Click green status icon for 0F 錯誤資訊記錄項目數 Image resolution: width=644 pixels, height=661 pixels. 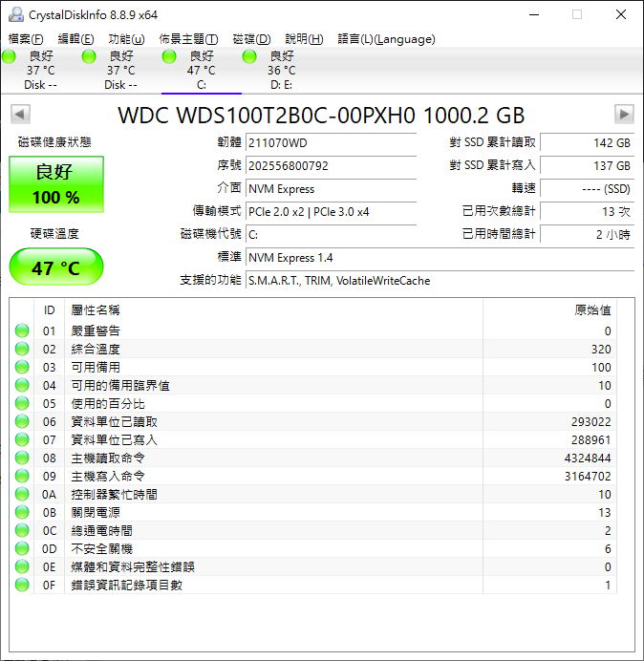[22, 585]
